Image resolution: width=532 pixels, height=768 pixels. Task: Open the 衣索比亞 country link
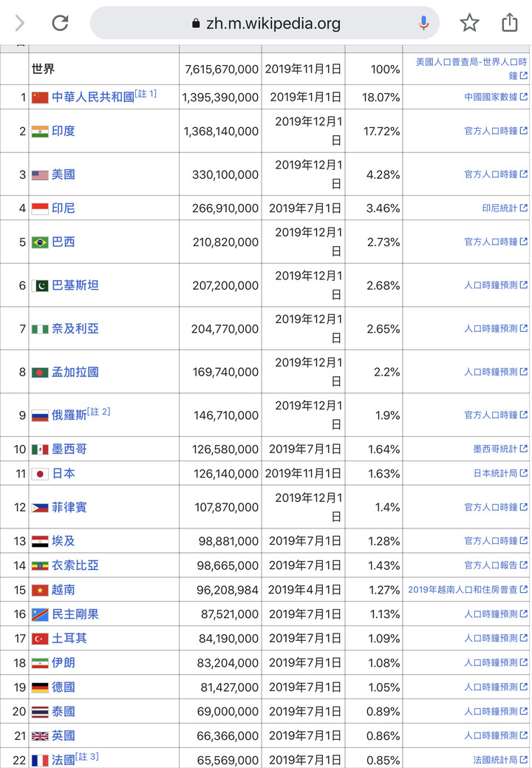[x=75, y=565]
